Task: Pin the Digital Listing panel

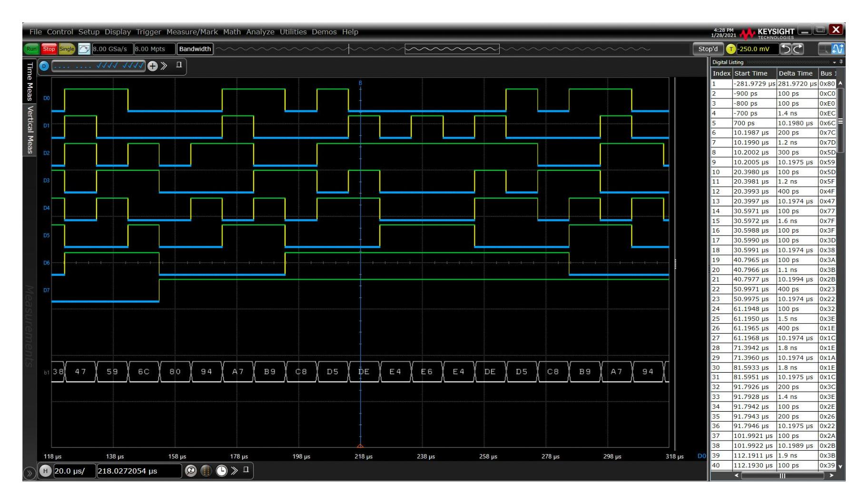Action: click(840, 62)
